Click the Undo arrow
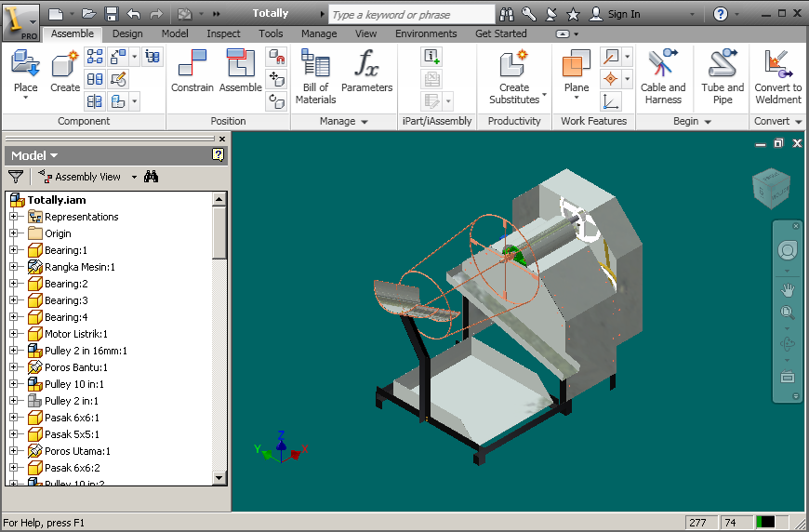Image resolution: width=809 pixels, height=532 pixels. [134, 14]
